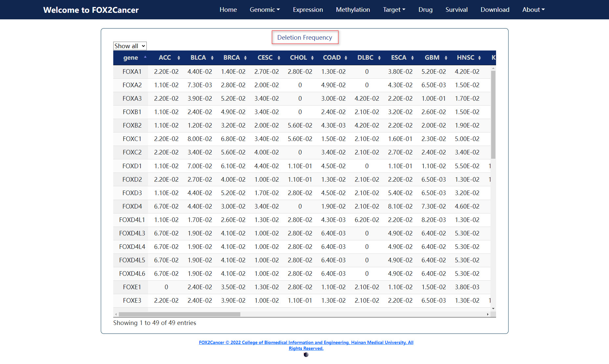Image resolution: width=609 pixels, height=364 pixels.
Task: Click the Deletion Frequency label
Action: pos(305,37)
